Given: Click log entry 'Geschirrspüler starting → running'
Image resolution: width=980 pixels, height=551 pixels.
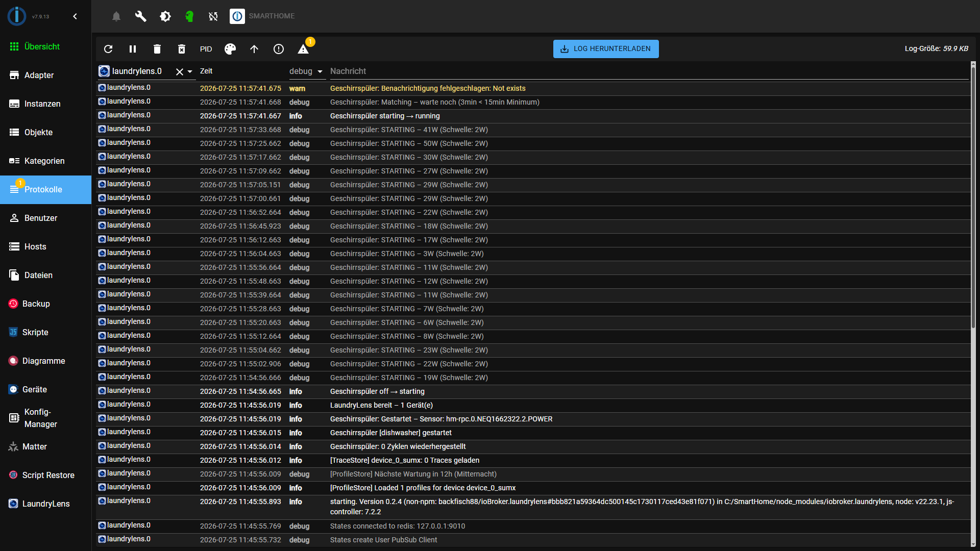Looking at the screenshot, I should tap(385, 116).
